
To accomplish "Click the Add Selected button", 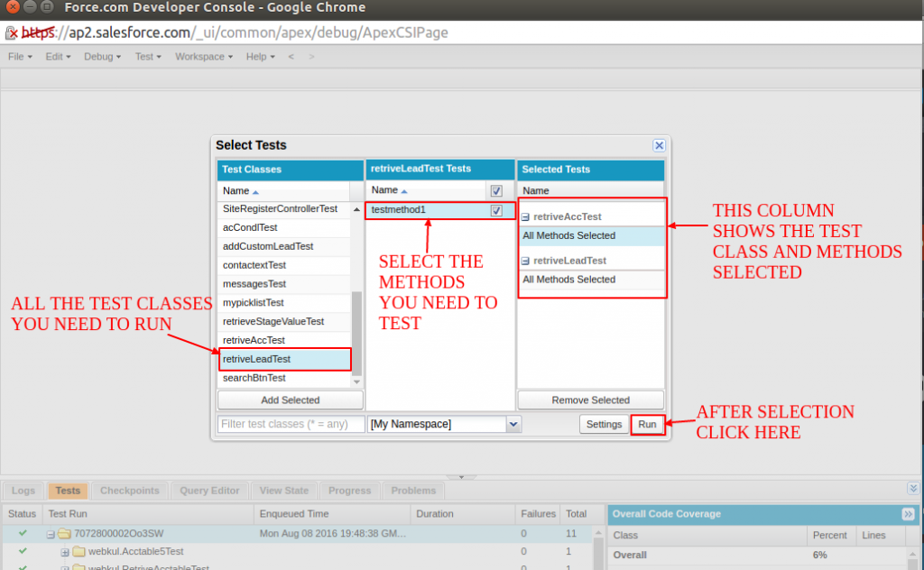I will [289, 400].
